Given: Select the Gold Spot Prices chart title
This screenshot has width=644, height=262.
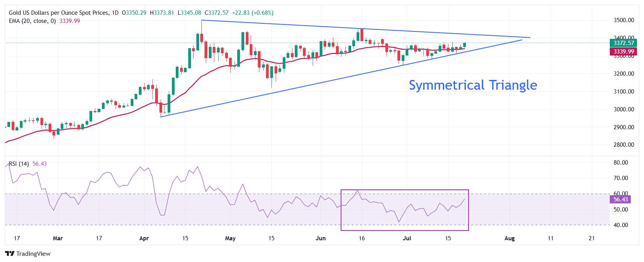Looking at the screenshot, I should click(63, 13).
